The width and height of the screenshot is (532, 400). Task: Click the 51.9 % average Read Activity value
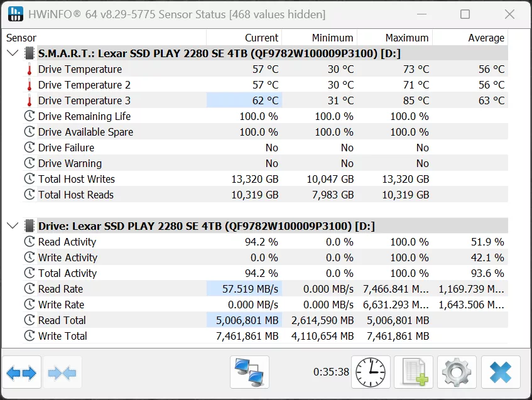pos(487,242)
